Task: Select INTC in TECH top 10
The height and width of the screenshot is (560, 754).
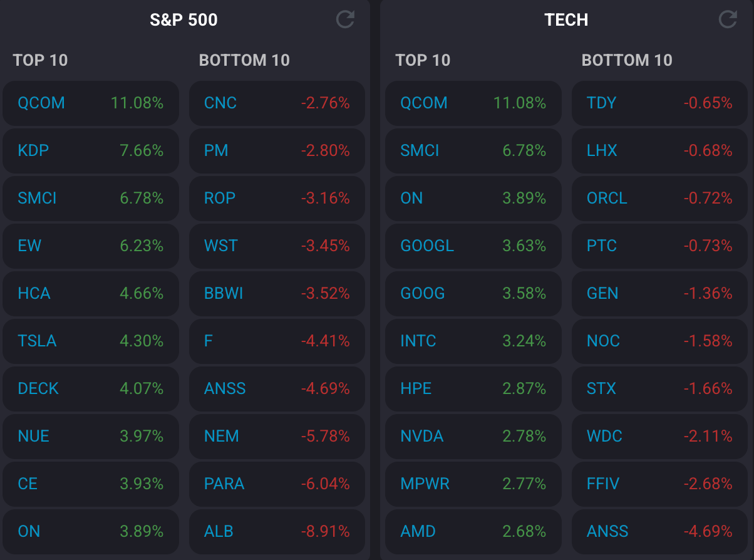Action: (x=418, y=341)
